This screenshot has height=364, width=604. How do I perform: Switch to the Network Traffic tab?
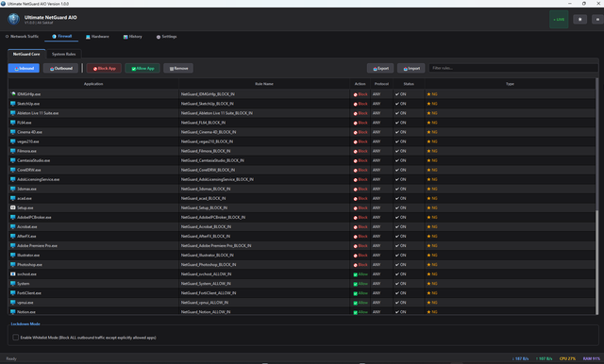(22, 37)
